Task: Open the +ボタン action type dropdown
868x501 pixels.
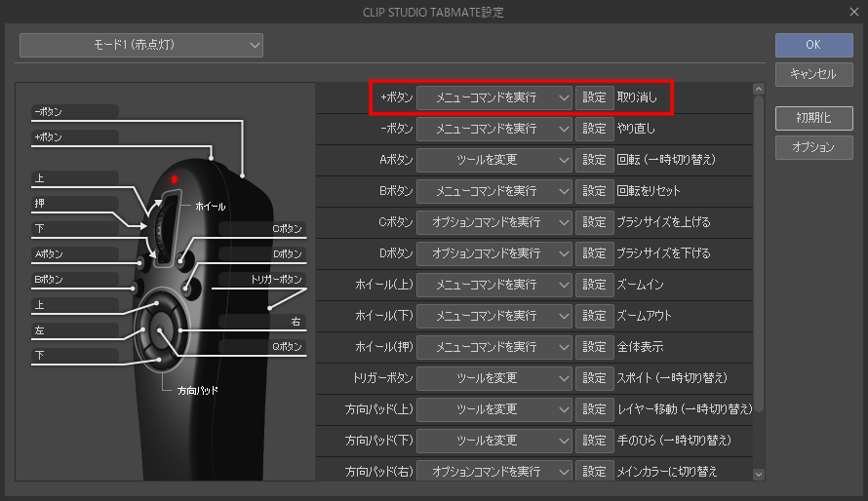Action: tap(494, 97)
